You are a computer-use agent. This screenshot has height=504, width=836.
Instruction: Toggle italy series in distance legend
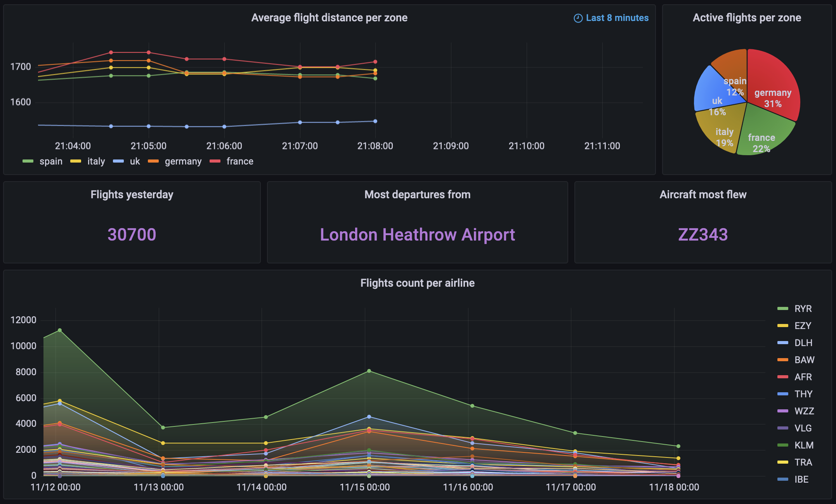pyautogui.click(x=96, y=161)
